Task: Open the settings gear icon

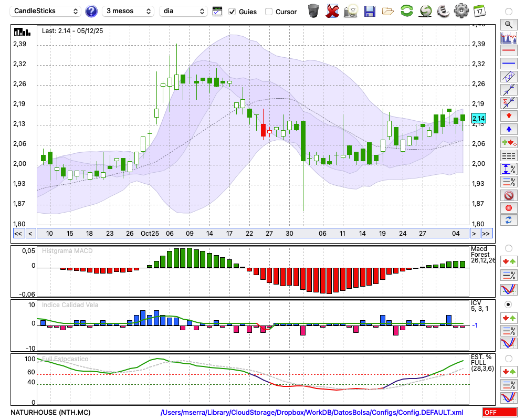Action: coord(461,11)
